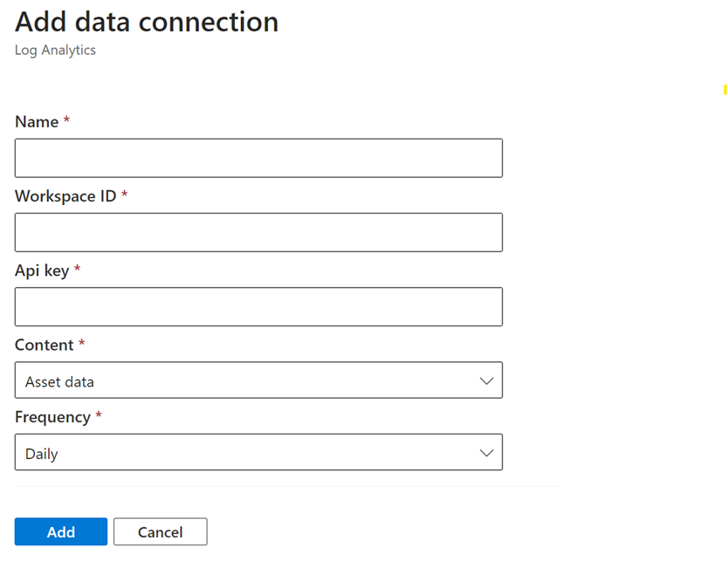Click the Frequency label above the dropdown

pos(52,417)
